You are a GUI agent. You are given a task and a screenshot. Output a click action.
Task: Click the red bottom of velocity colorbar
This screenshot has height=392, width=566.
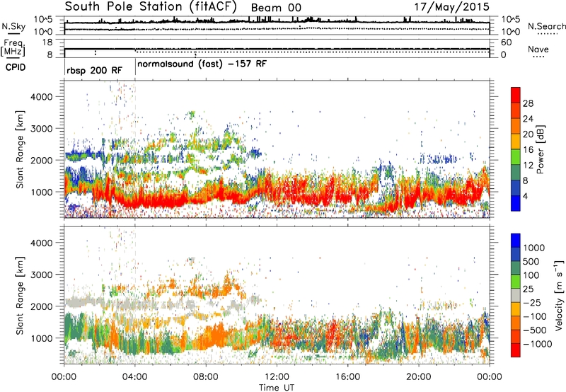pos(516,350)
